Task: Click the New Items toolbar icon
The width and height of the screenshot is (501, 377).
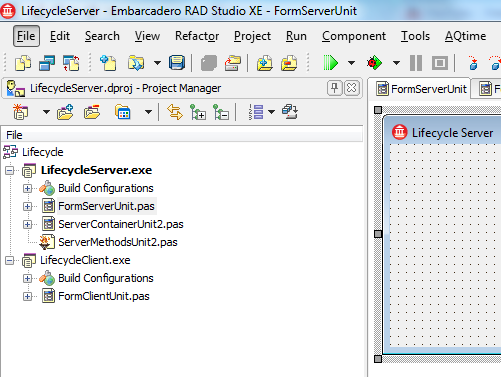Action: coord(108,63)
